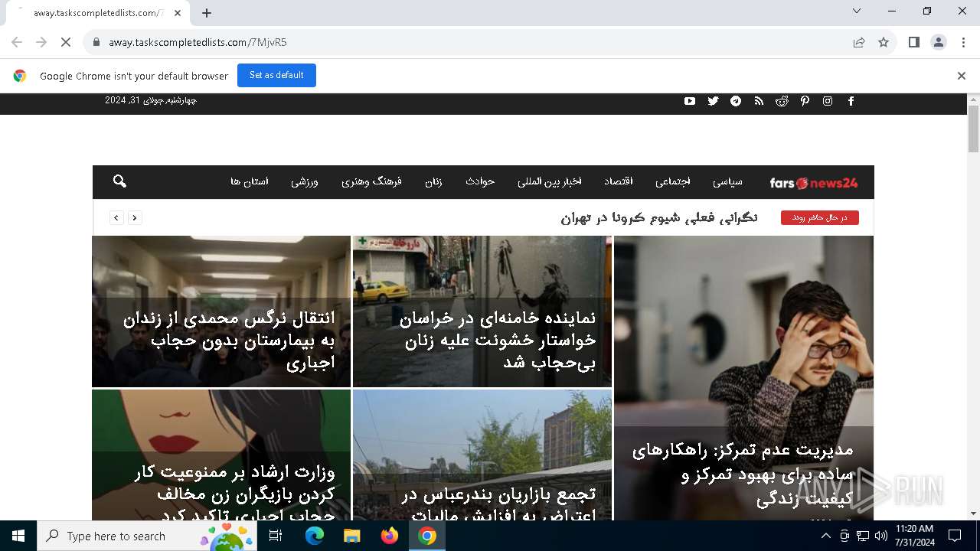This screenshot has height=551, width=980.
Task: Open Chrome three-dot menu
Action: 963,42
